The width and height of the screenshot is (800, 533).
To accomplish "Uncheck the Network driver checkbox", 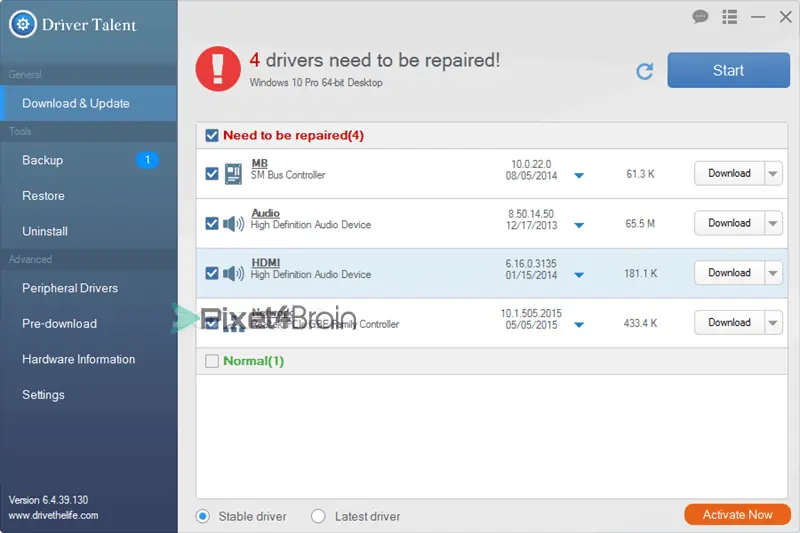I will pos(212,323).
